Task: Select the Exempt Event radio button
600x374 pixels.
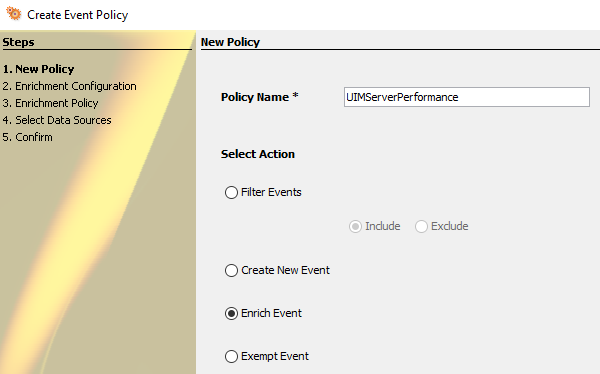Action: [231, 356]
